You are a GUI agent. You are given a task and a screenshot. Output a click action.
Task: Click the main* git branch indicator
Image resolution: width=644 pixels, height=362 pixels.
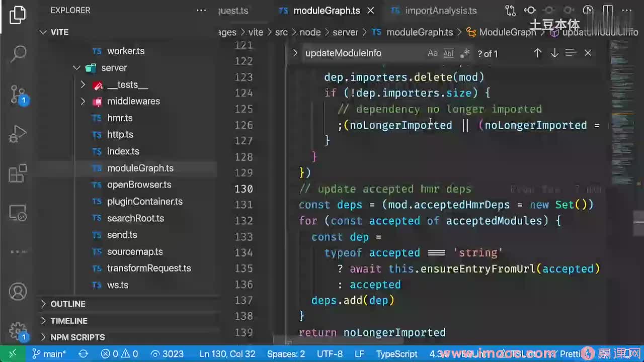pos(49,354)
